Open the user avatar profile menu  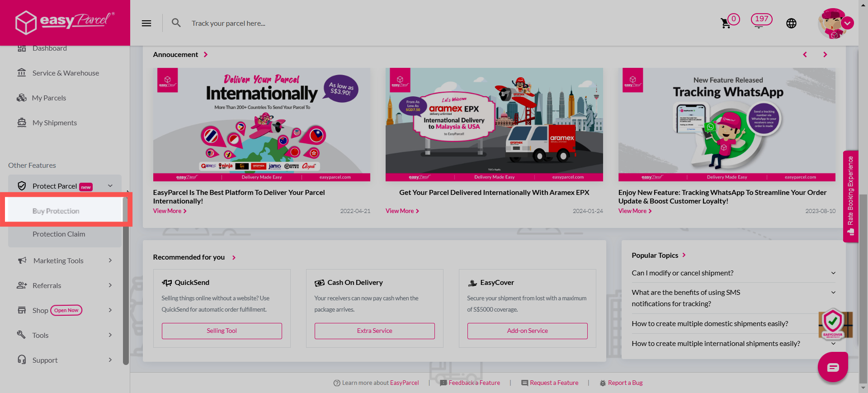pos(835,23)
